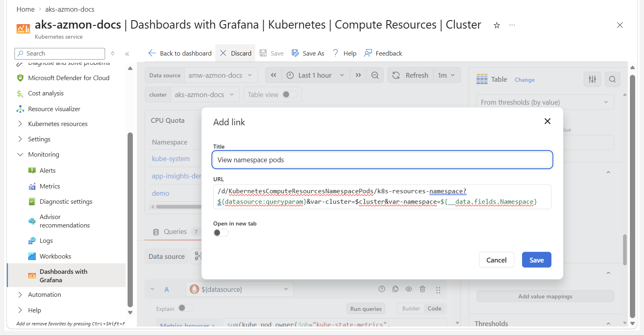Click the link URL input field

point(382,196)
